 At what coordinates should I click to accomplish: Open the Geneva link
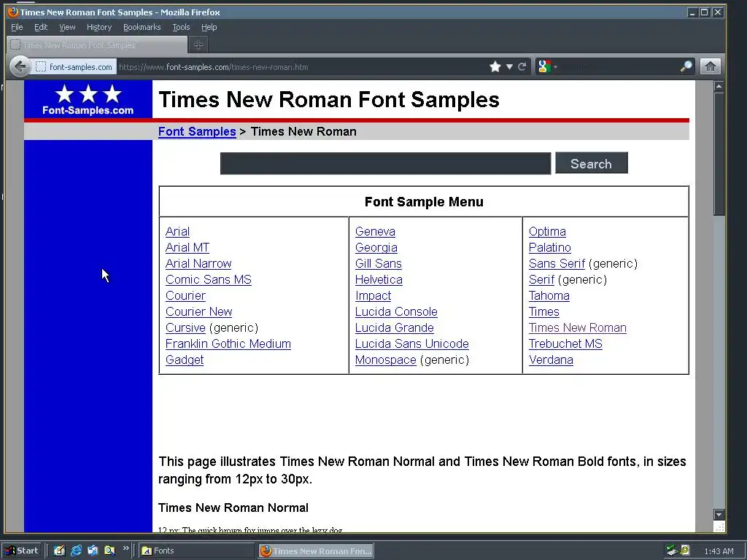tap(376, 231)
